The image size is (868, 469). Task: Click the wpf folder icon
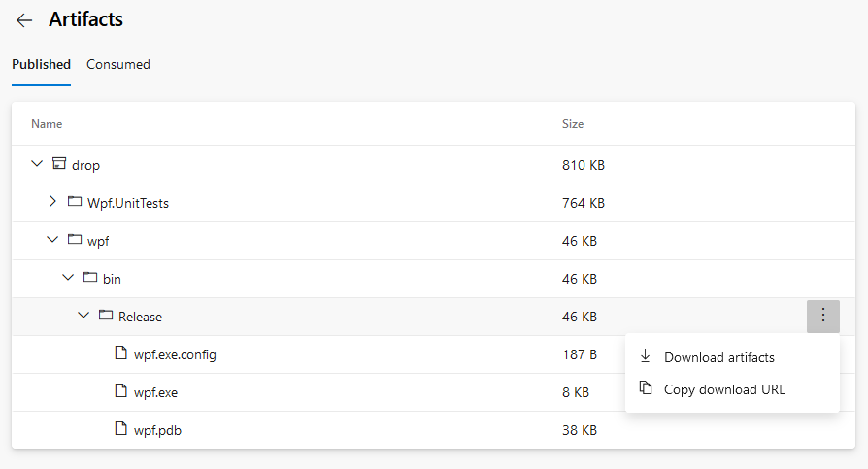coord(75,239)
